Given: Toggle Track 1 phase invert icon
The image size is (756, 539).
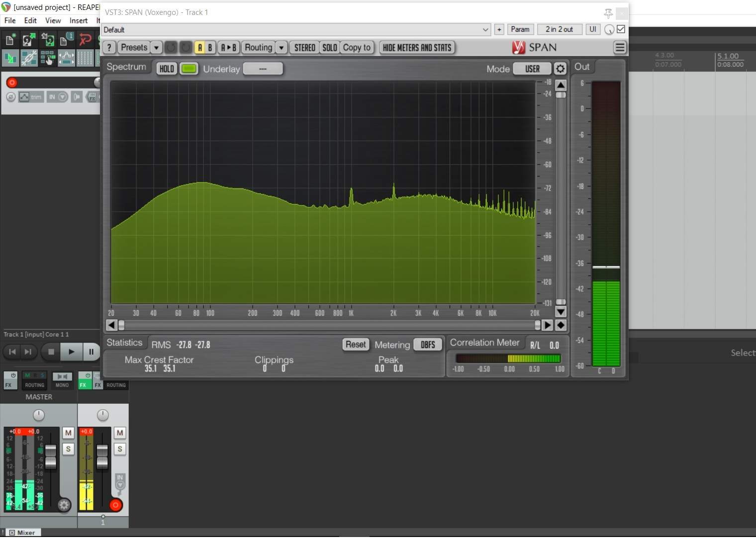Looking at the screenshot, I should 11,97.
